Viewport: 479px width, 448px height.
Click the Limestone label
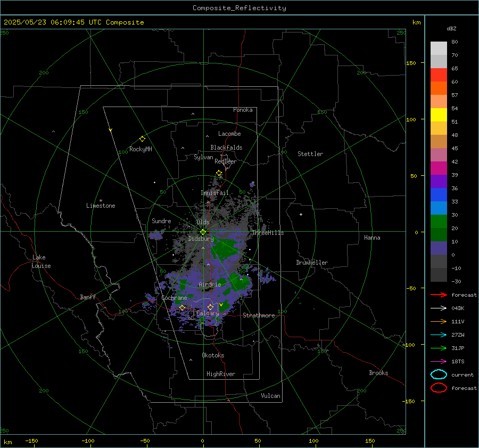click(101, 206)
